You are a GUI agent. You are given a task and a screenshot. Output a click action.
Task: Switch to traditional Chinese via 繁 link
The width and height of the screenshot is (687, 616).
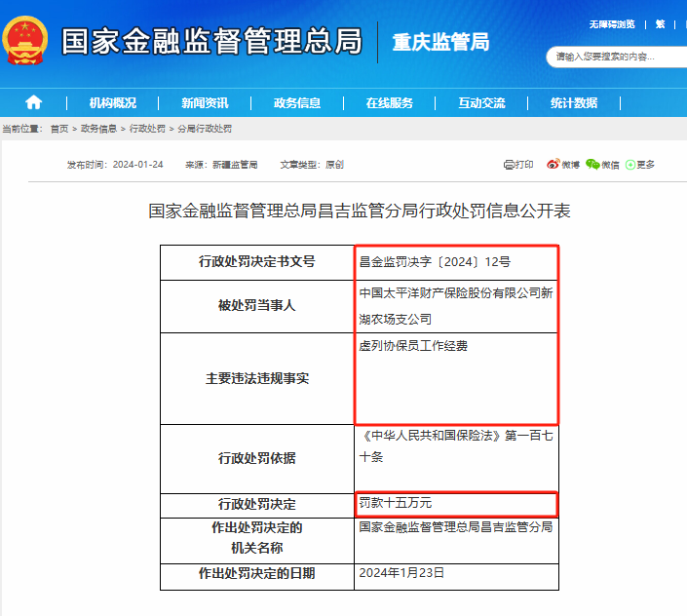click(x=660, y=24)
